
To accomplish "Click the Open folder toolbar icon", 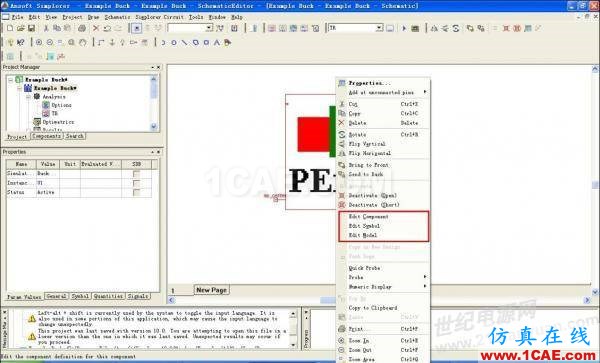I will pos(21,28).
